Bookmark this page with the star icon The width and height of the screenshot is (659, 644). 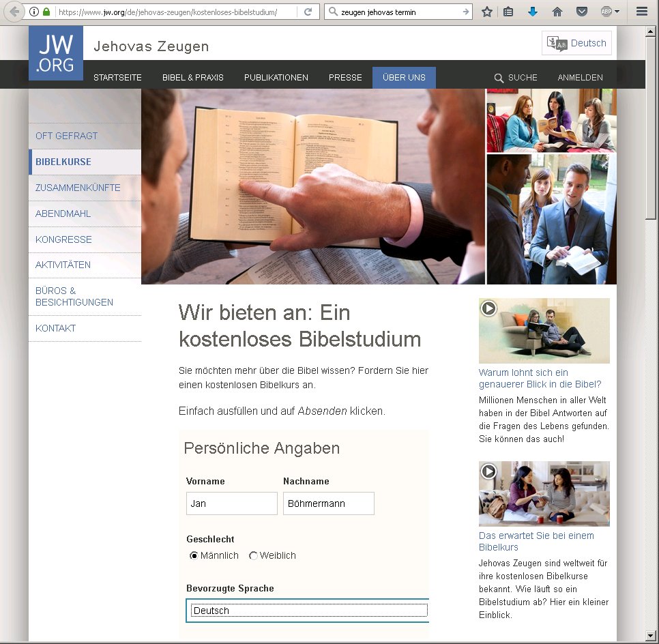tap(486, 12)
